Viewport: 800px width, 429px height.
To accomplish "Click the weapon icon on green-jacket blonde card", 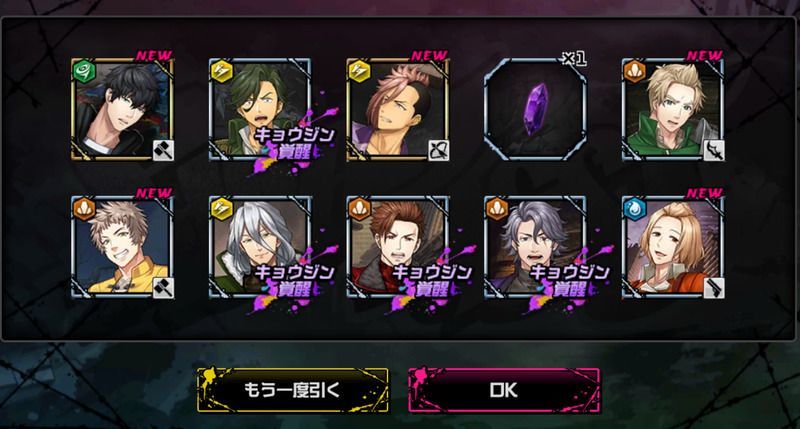I will point(714,150).
